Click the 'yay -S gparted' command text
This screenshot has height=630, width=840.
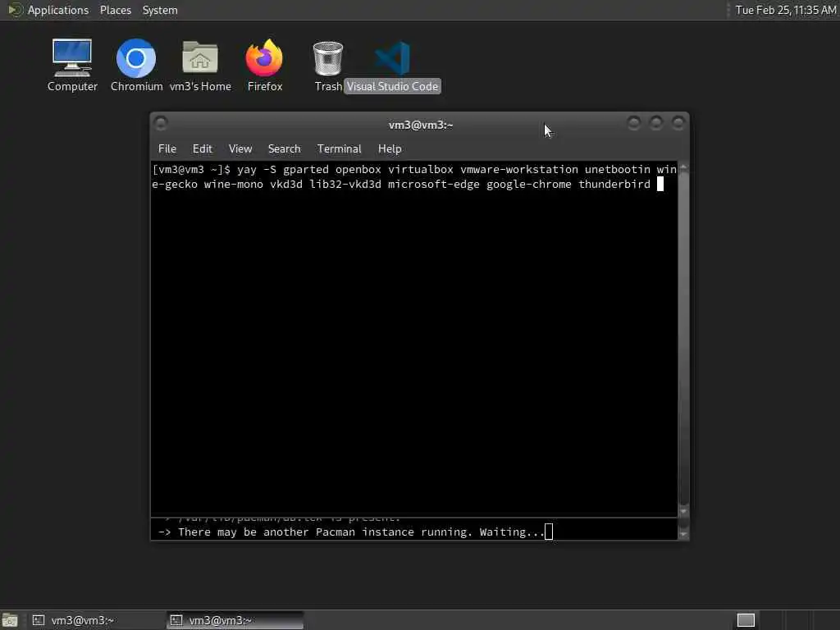[x=283, y=169]
